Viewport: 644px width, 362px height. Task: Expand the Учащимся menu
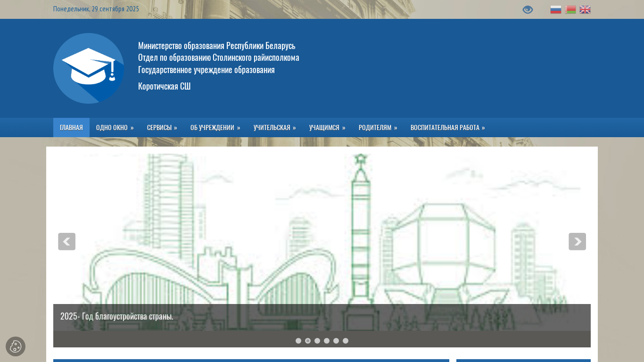coord(327,127)
